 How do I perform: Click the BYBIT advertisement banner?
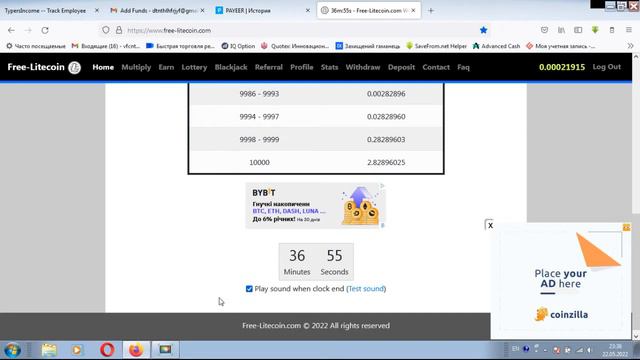(315, 205)
